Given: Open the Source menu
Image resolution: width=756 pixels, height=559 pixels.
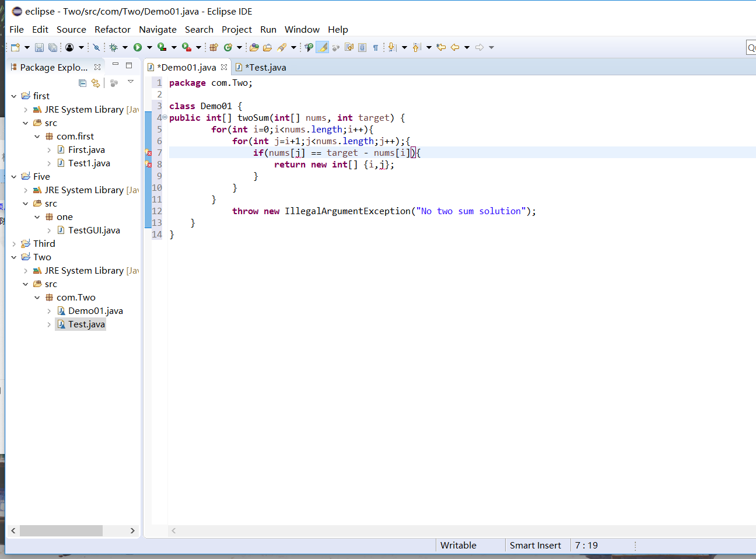Looking at the screenshot, I should 71,29.
